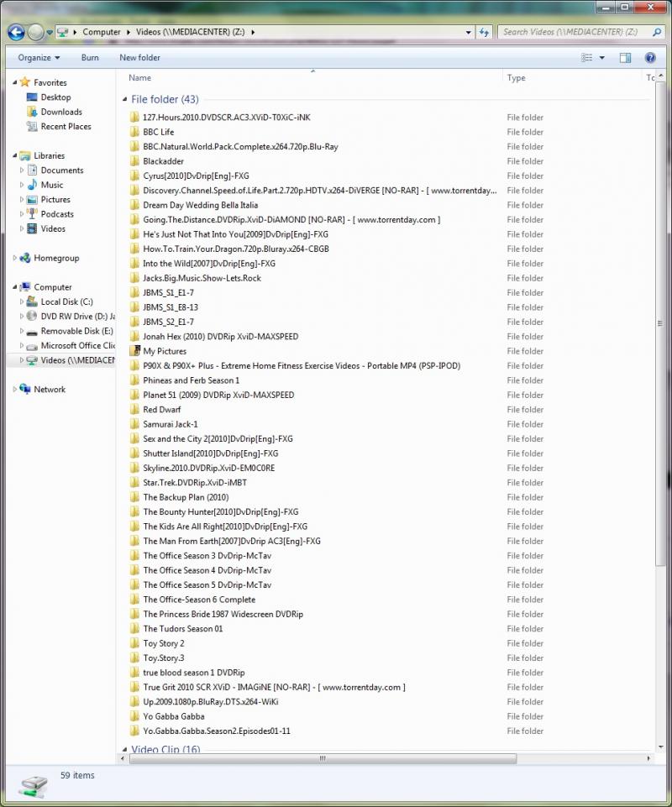This screenshot has width=672, height=807.
Task: Open the address bar history dropdown
Action: tap(468, 32)
